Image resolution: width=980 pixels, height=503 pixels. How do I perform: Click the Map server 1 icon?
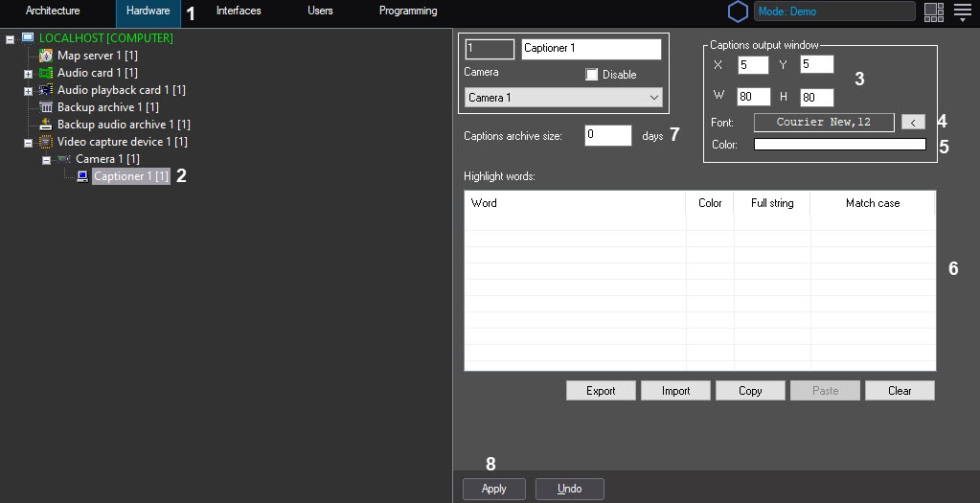pos(46,55)
